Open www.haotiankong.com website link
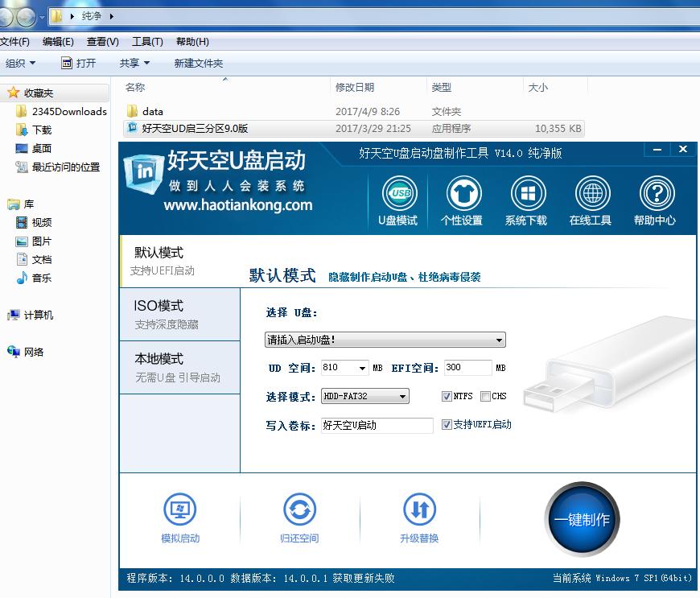Image resolution: width=700 pixels, height=598 pixels. click(238, 205)
